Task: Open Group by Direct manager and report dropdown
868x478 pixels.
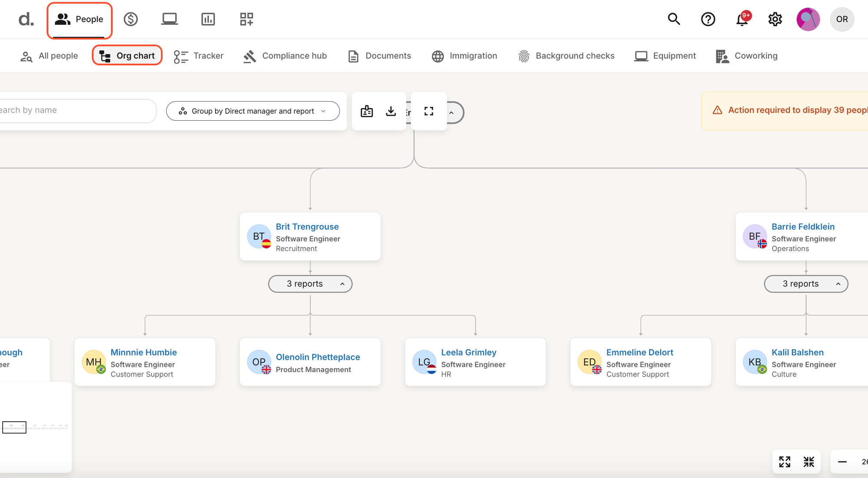Action: click(253, 111)
